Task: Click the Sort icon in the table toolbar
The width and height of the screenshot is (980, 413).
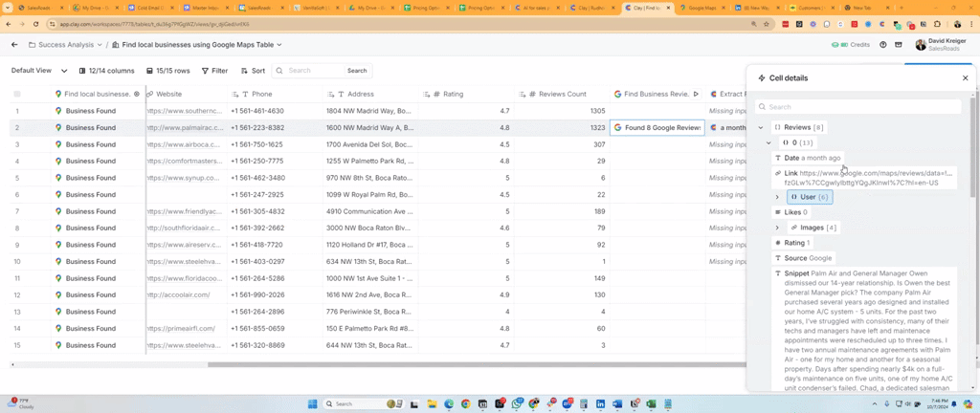Action: (245, 71)
